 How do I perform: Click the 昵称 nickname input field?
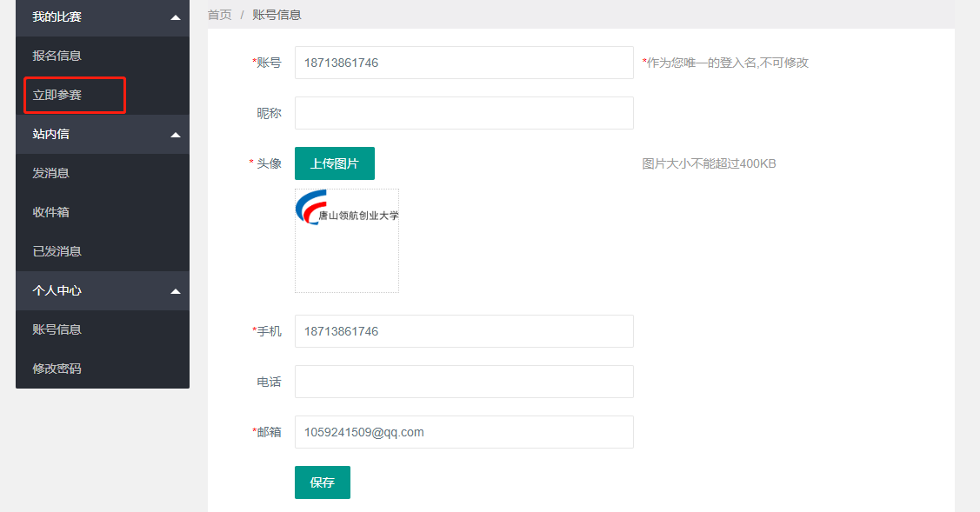pyautogui.click(x=463, y=113)
